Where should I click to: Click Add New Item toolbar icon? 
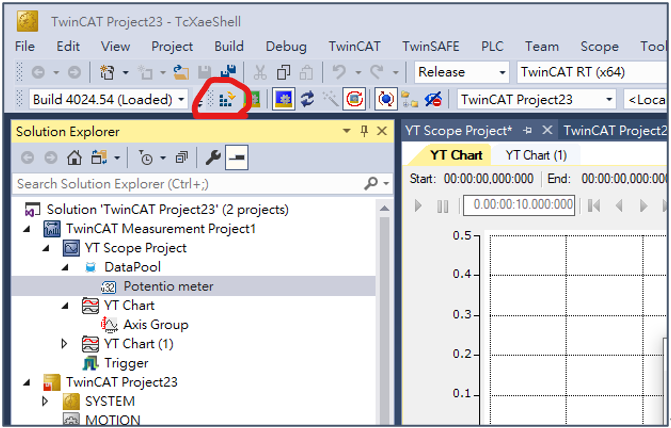(145, 72)
